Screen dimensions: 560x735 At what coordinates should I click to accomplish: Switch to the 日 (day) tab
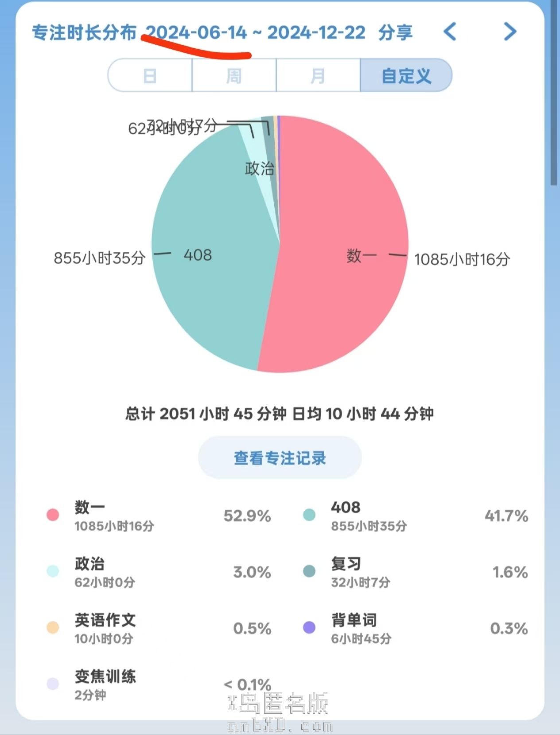150,76
